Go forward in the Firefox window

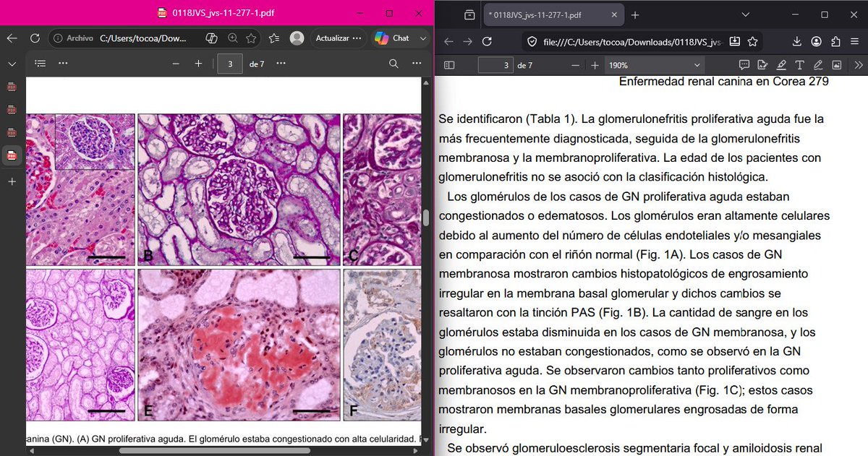click(468, 42)
